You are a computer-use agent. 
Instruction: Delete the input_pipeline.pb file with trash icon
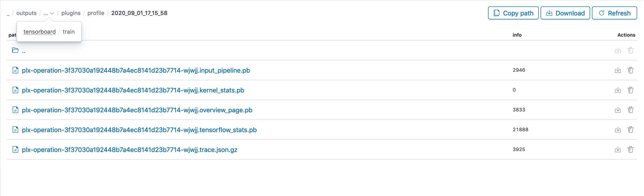630,70
